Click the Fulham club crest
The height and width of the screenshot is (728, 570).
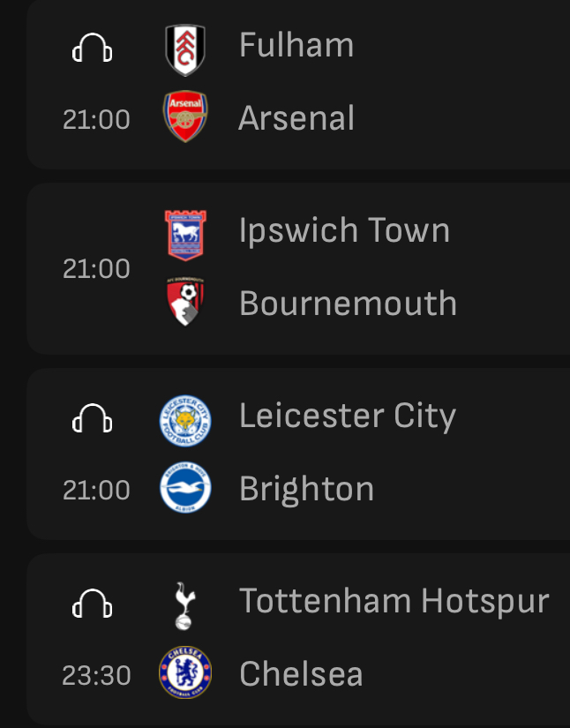click(x=185, y=49)
